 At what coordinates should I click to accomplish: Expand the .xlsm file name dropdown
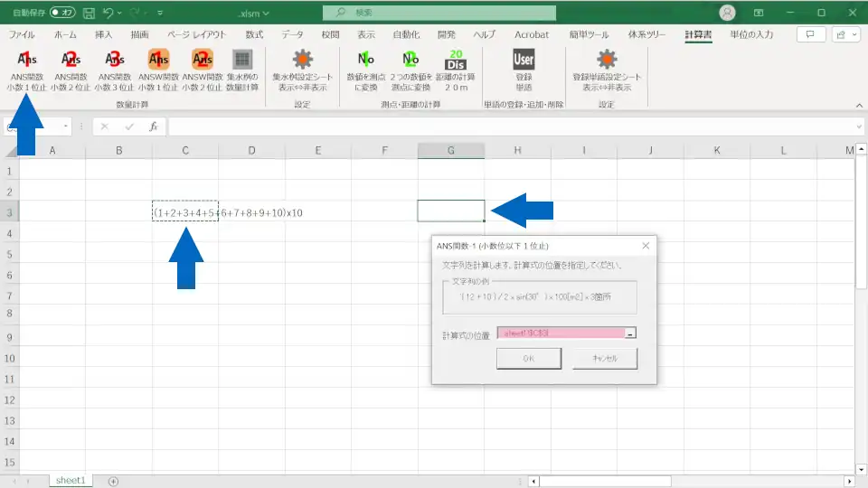click(266, 14)
